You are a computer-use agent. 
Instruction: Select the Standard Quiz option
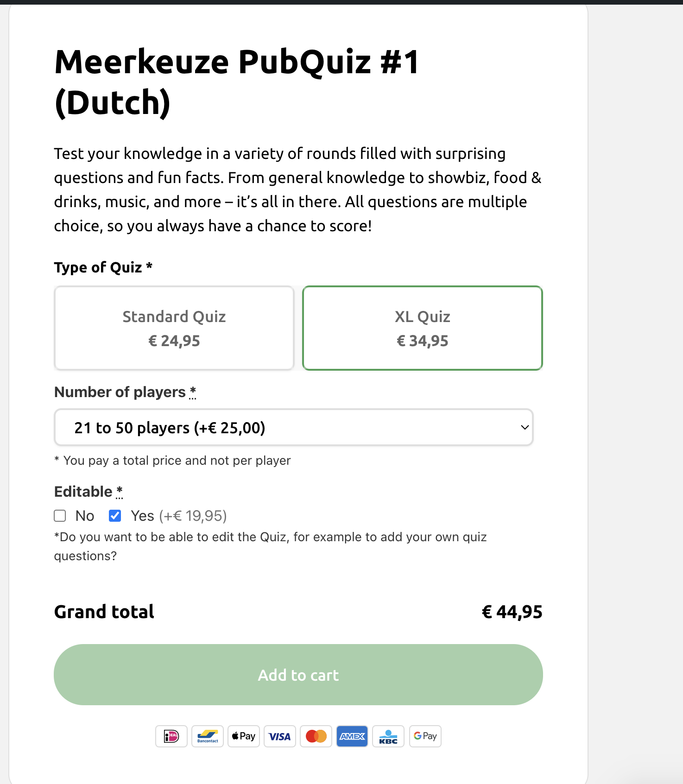pos(174,328)
